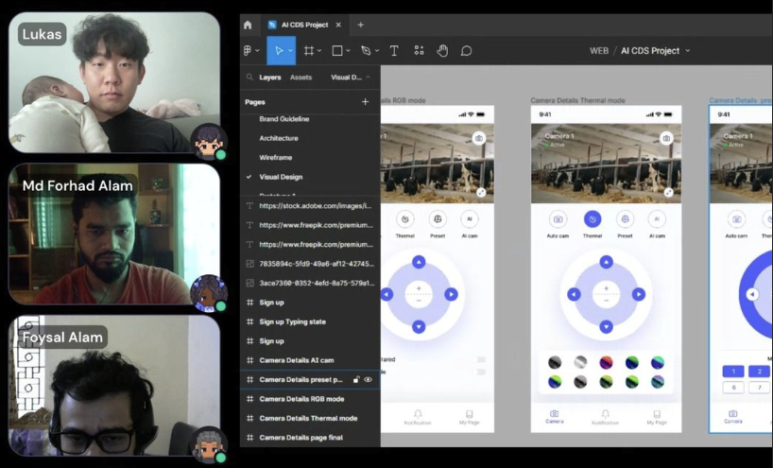Click highlighted Thermal icon in Thermal mode frame
This screenshot has height=468, width=773.
[x=593, y=219]
